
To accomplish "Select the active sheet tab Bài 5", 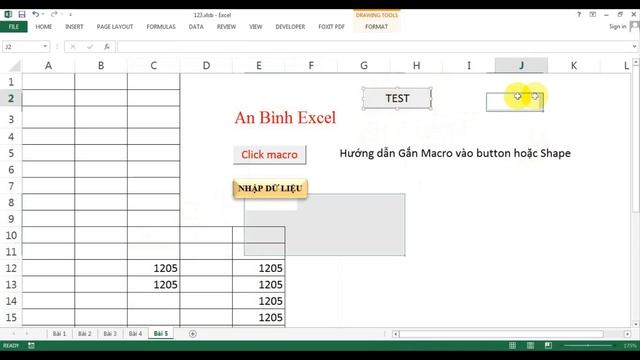I will click(x=161, y=333).
